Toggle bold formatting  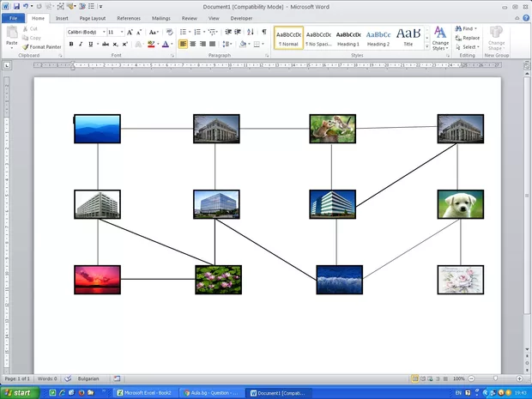(x=70, y=44)
